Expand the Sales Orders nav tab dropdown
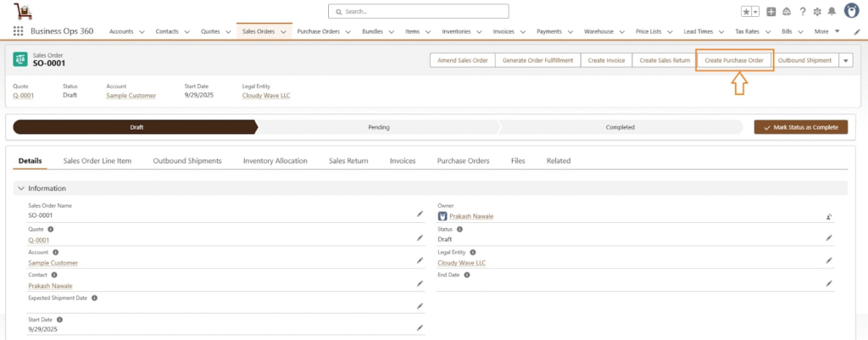 click(284, 31)
